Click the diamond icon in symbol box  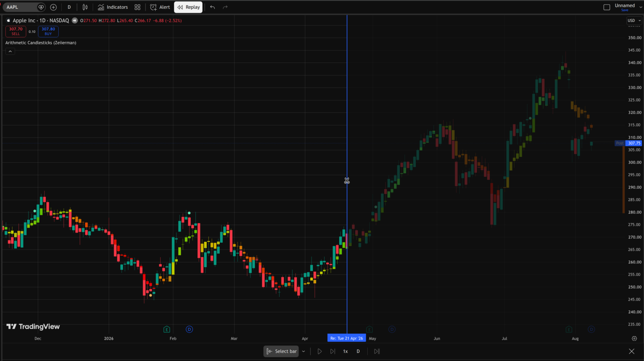pos(41,7)
